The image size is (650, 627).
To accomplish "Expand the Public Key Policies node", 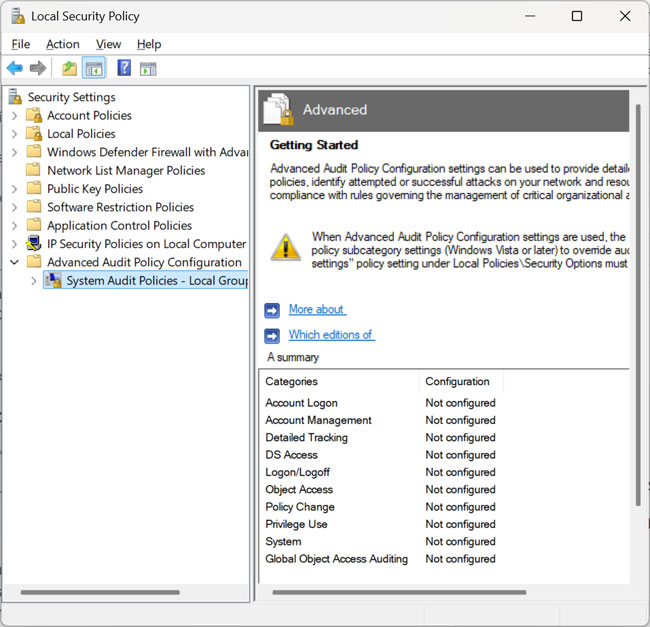I will 14,189.
